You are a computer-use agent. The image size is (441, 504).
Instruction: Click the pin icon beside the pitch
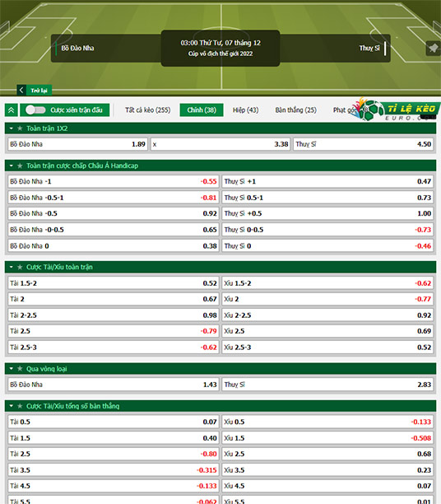[433, 49]
